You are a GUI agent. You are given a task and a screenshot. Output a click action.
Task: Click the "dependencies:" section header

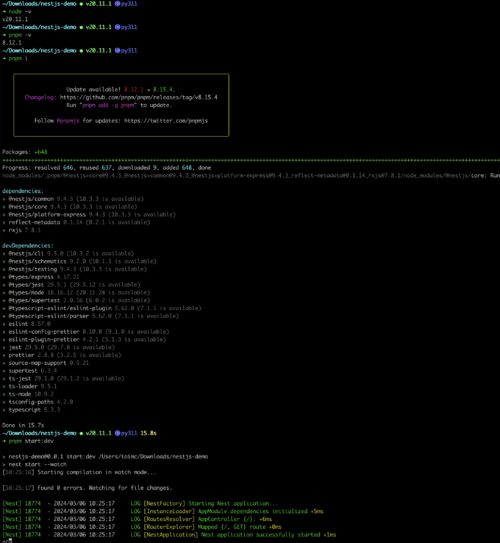click(23, 191)
